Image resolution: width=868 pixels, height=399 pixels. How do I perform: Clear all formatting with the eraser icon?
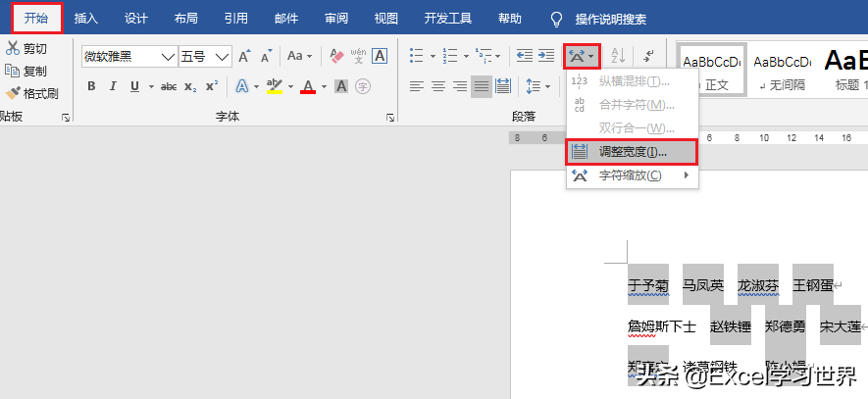(x=336, y=56)
